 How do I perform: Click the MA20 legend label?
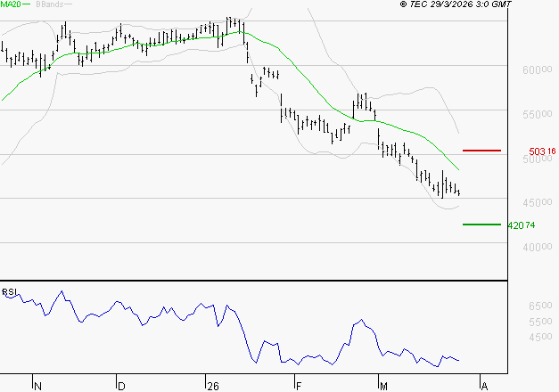point(10,4)
